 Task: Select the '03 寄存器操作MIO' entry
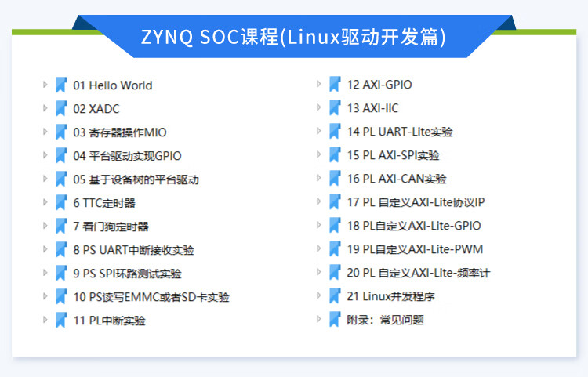coord(120,132)
